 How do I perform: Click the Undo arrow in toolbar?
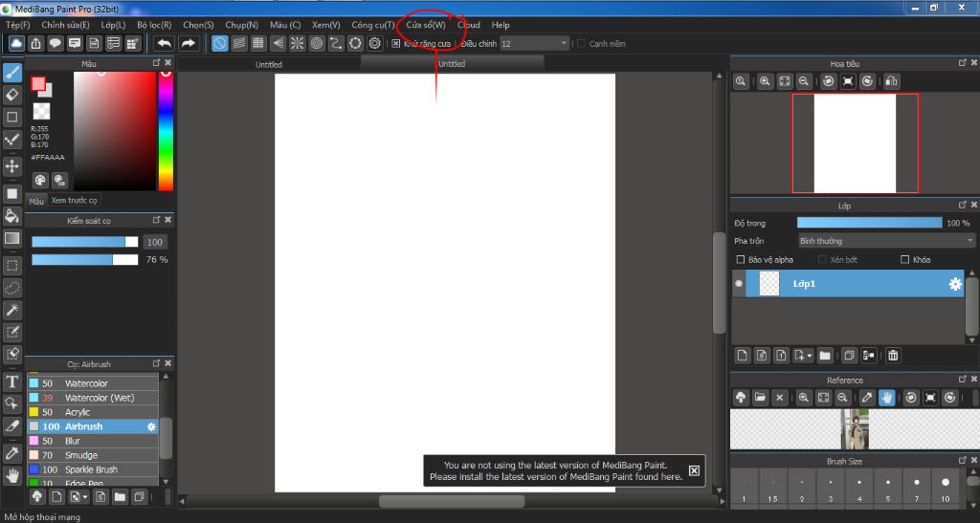[x=164, y=43]
